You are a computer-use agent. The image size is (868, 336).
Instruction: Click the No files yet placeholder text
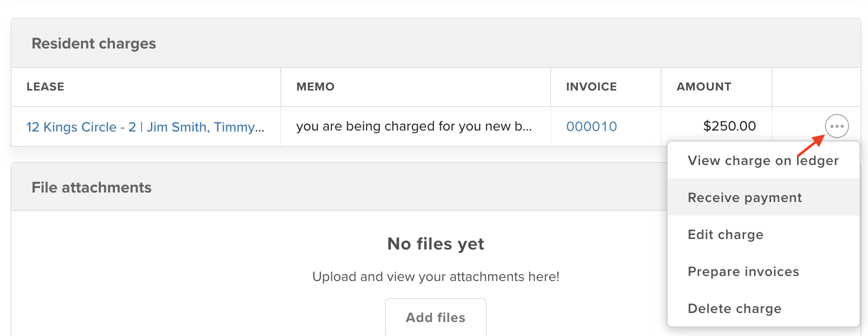[x=436, y=244]
